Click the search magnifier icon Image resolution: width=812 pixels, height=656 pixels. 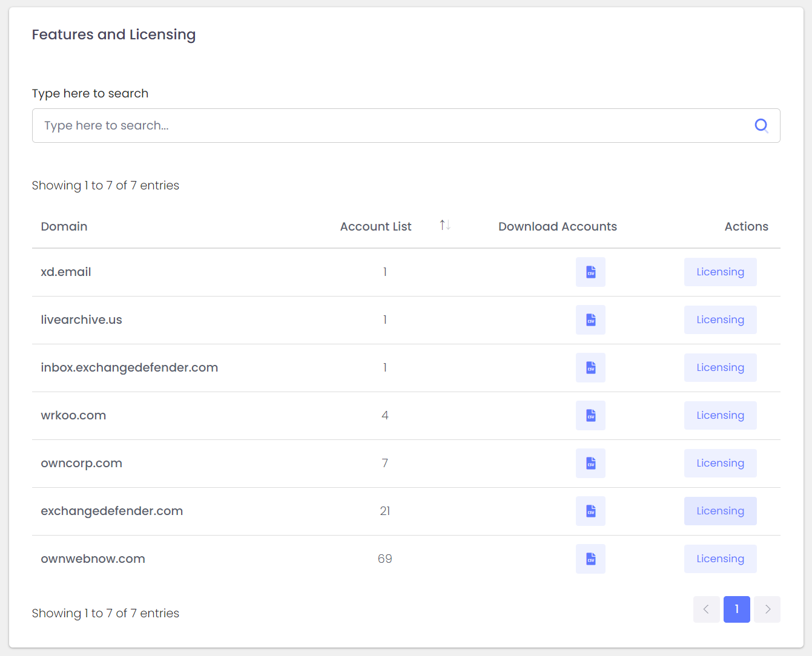[761, 125]
